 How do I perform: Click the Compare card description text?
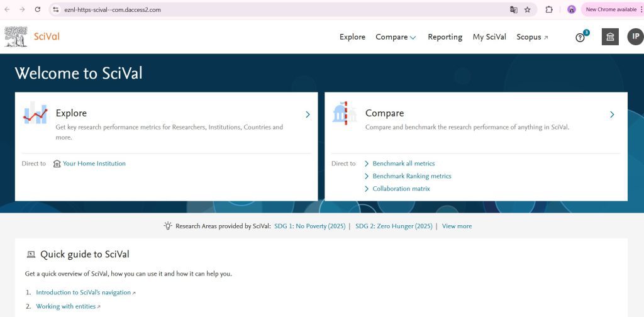click(x=467, y=127)
